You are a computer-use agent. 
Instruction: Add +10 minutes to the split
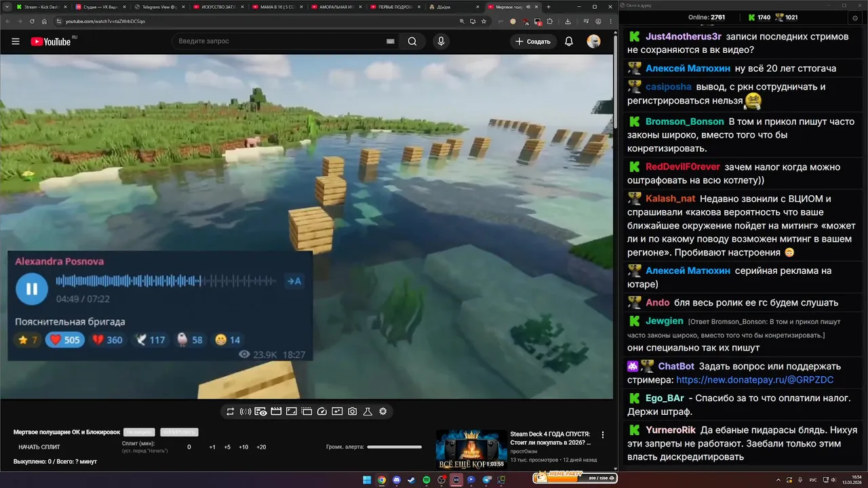(x=243, y=447)
